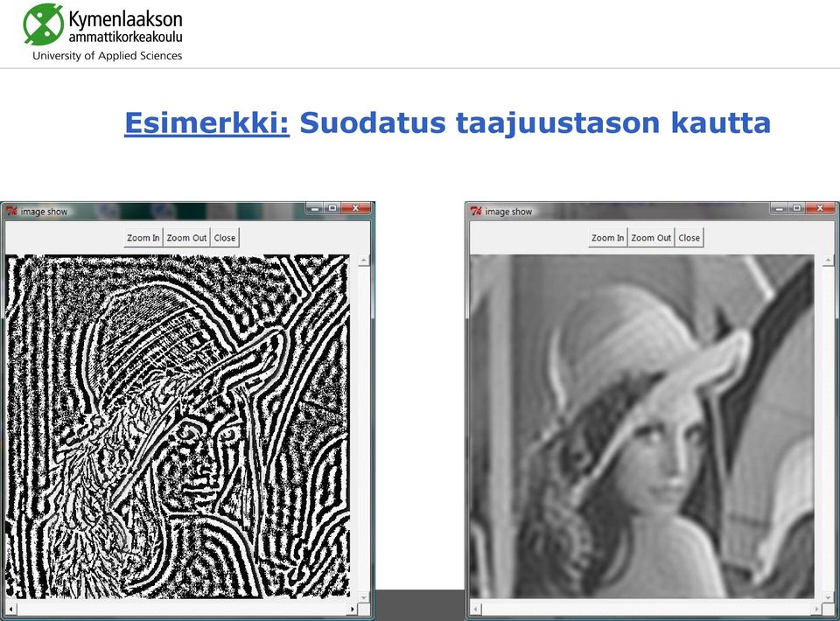Close left window using red X title button
The image size is (840, 621).
pos(356,208)
